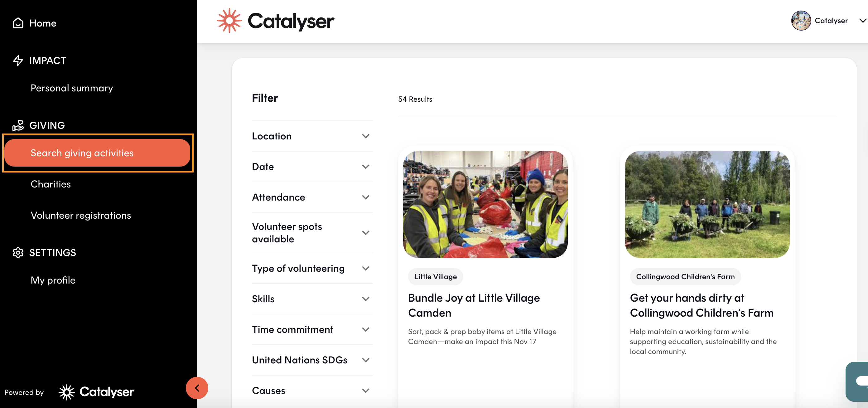Expand the Date filter
This screenshot has width=868, height=408.
tap(312, 167)
